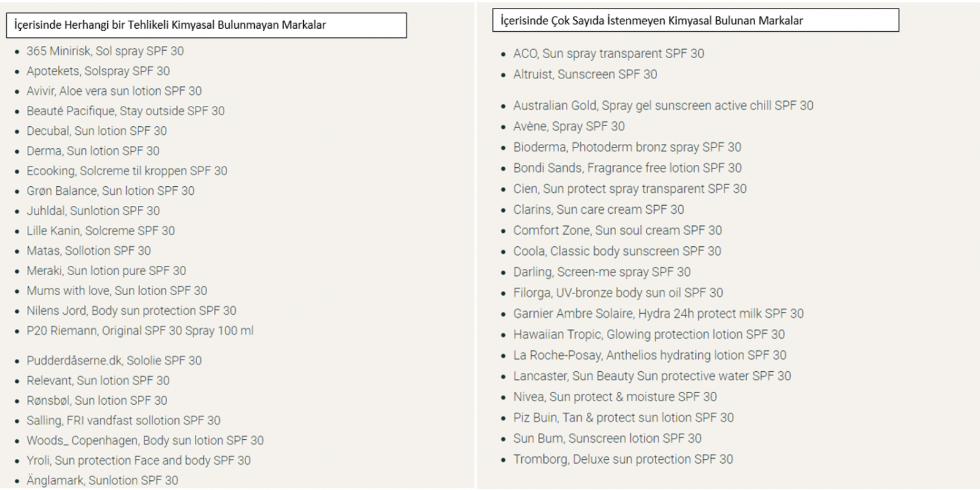980x490 pixels.
Task: Click the heading box about brands without dangerous chemicals
Action: click(206, 25)
